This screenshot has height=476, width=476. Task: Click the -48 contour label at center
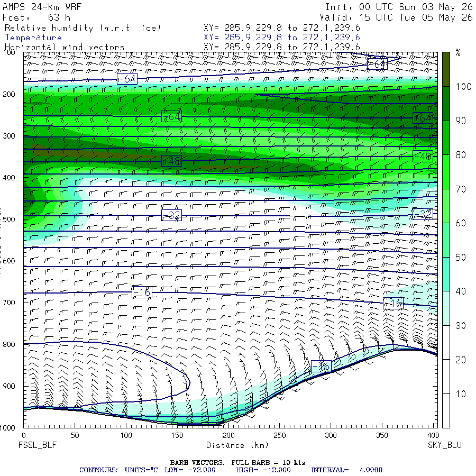pos(171,161)
